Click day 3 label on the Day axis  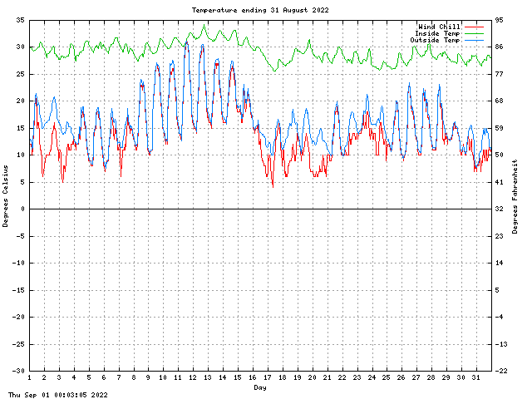click(x=59, y=377)
